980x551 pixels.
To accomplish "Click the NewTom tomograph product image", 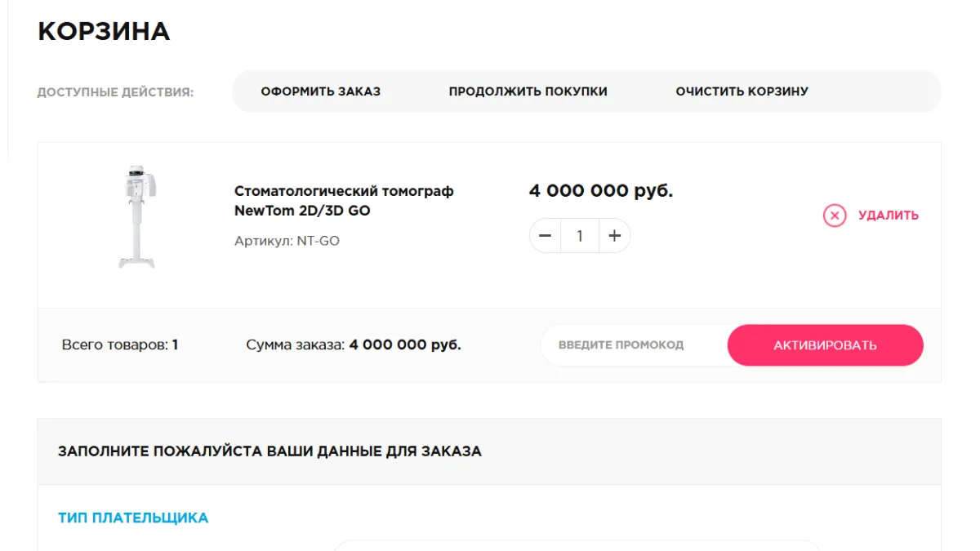I will (x=136, y=216).
